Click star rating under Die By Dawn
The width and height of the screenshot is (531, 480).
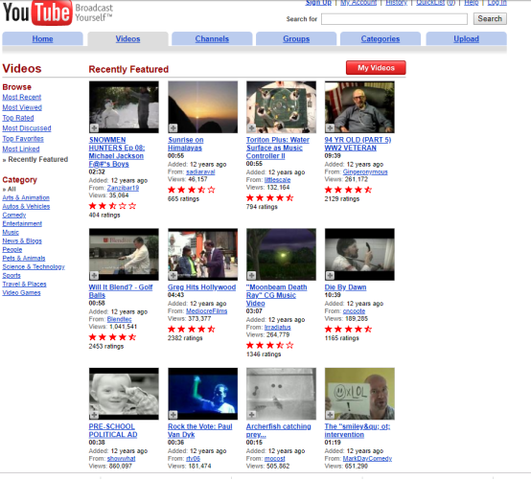[x=348, y=329]
